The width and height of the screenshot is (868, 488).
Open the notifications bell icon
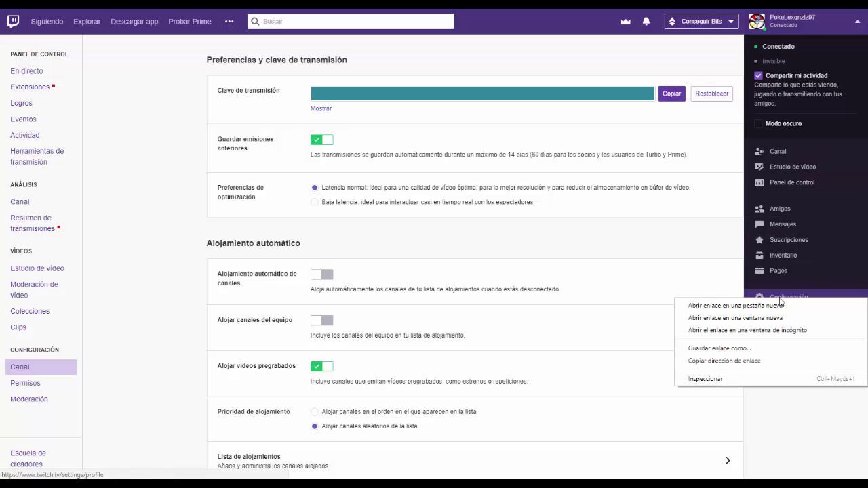pyautogui.click(x=646, y=22)
